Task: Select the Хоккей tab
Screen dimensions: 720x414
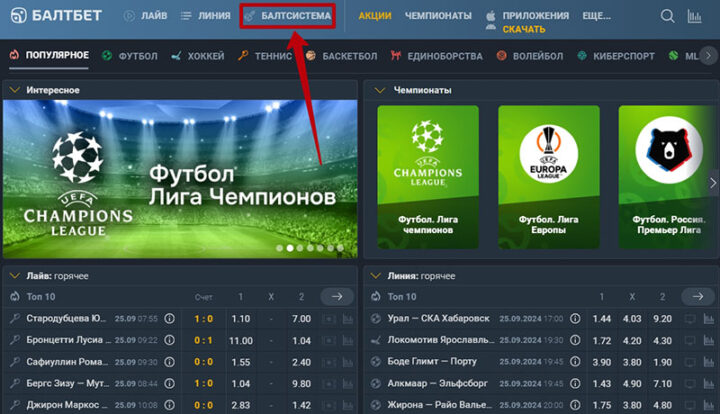Action: pos(197,56)
